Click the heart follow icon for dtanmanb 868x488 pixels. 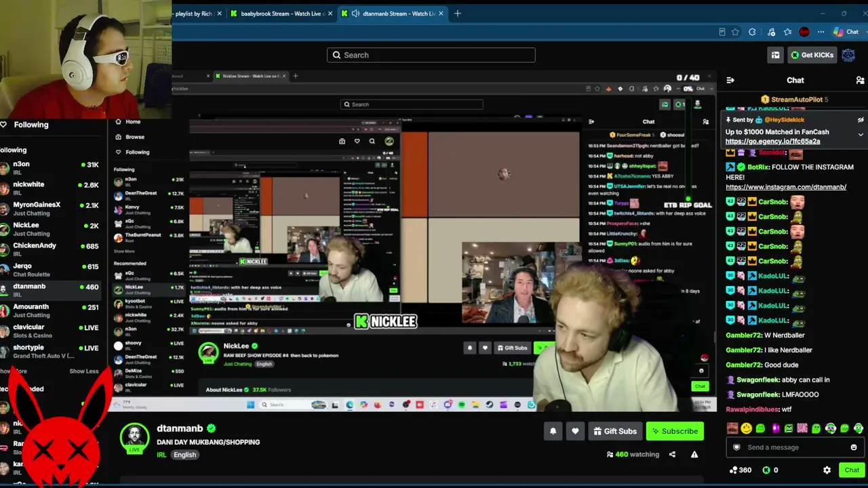click(575, 431)
